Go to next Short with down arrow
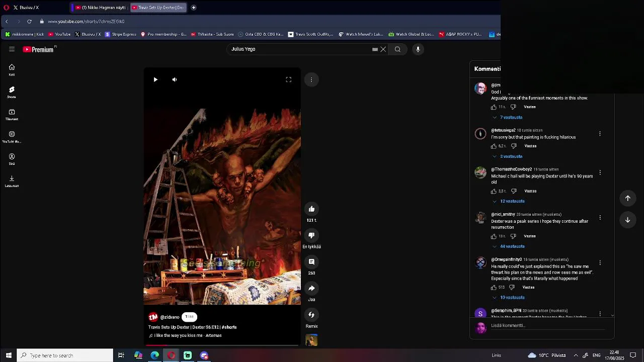 pyautogui.click(x=628, y=220)
